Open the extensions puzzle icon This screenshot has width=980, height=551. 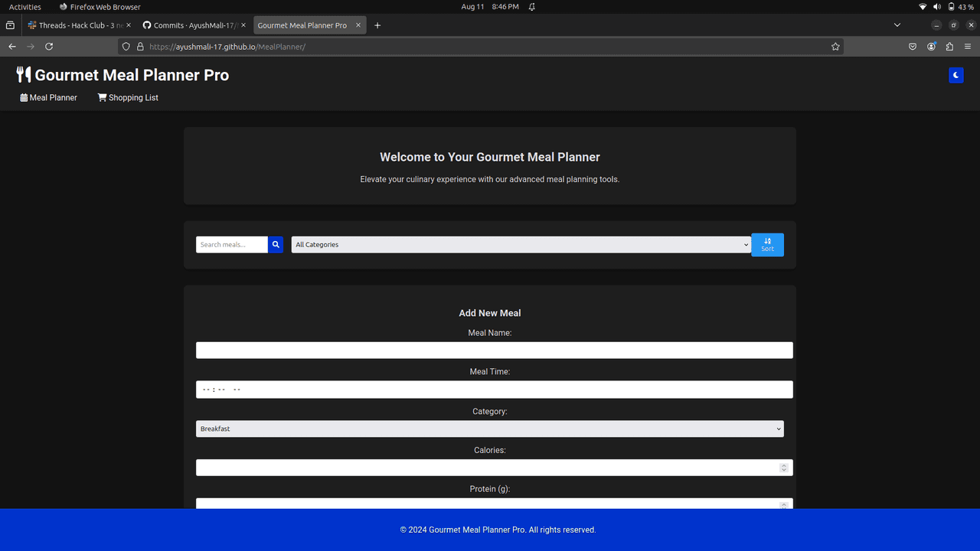(x=949, y=47)
